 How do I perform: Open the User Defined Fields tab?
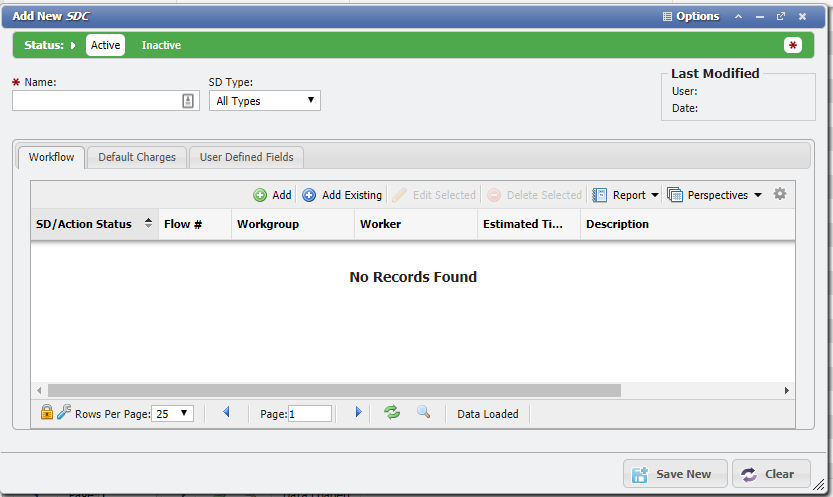[x=246, y=157]
